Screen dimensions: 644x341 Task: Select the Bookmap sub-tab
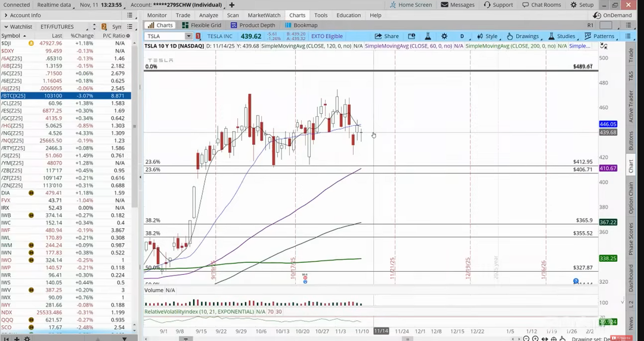point(302,25)
